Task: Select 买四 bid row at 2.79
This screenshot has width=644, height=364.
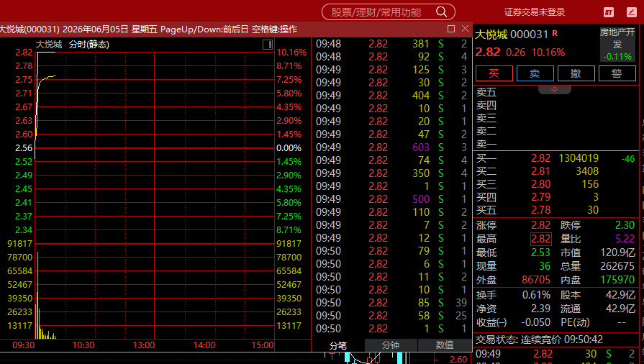Action: pyautogui.click(x=555, y=197)
